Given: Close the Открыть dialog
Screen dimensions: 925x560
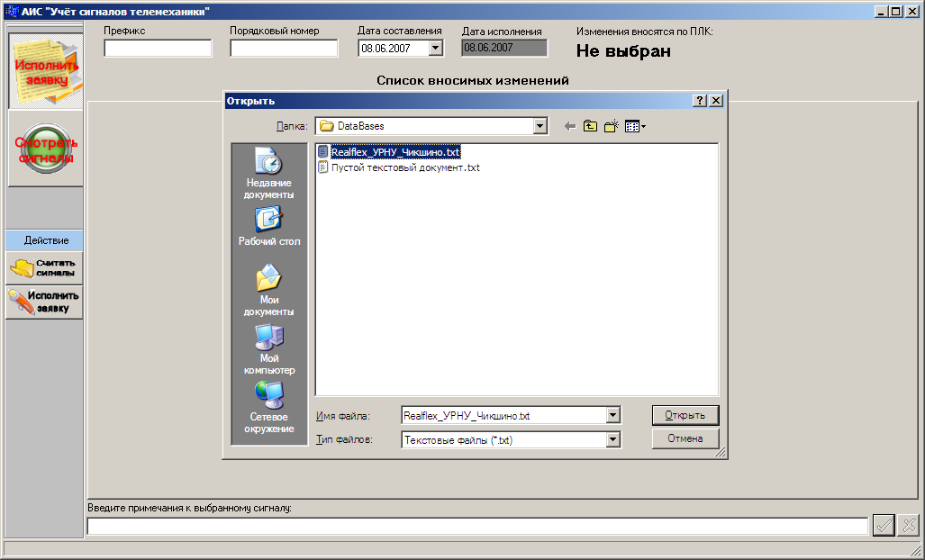Looking at the screenshot, I should [x=715, y=101].
